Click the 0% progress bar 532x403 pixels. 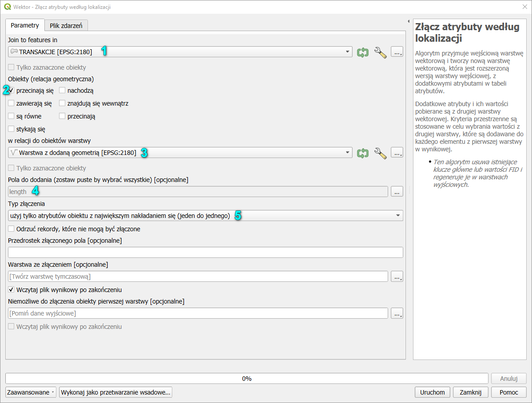pos(246,379)
